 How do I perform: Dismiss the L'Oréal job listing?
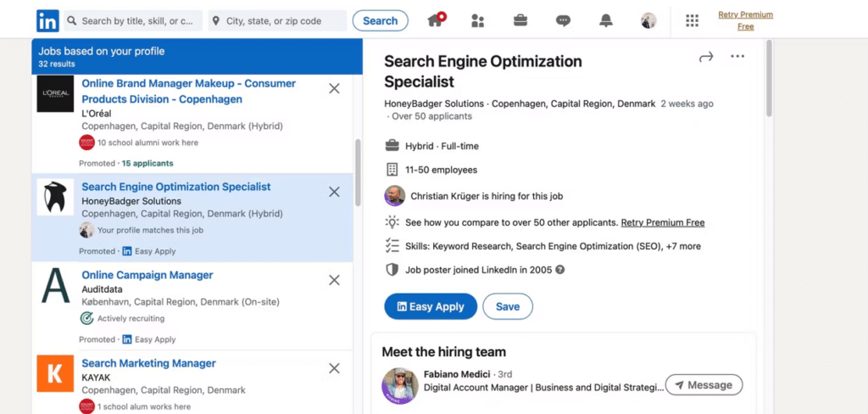click(334, 89)
